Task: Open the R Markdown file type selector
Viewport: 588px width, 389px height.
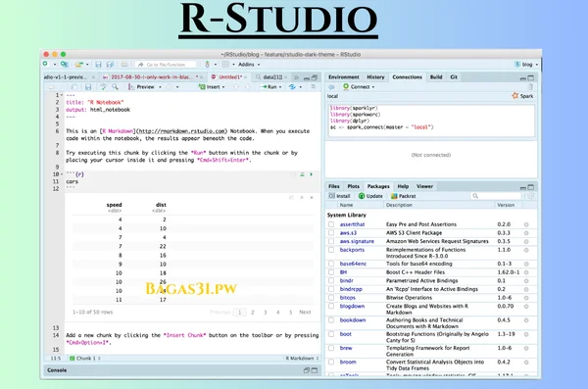Action: click(x=302, y=359)
